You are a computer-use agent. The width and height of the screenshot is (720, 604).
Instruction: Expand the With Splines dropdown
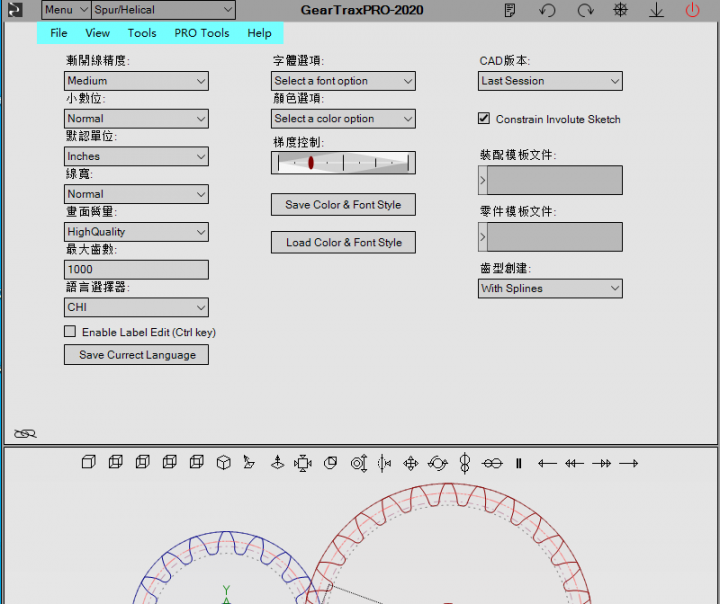(x=550, y=289)
